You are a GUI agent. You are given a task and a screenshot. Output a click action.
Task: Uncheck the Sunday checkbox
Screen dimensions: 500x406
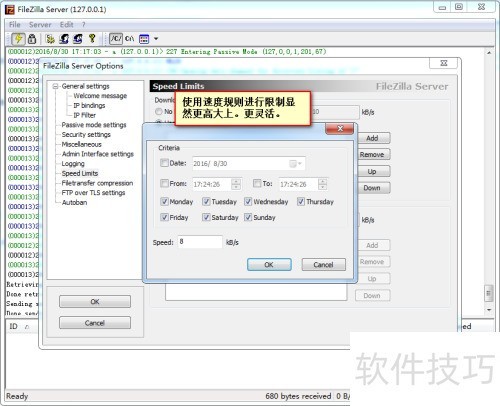[x=248, y=217]
